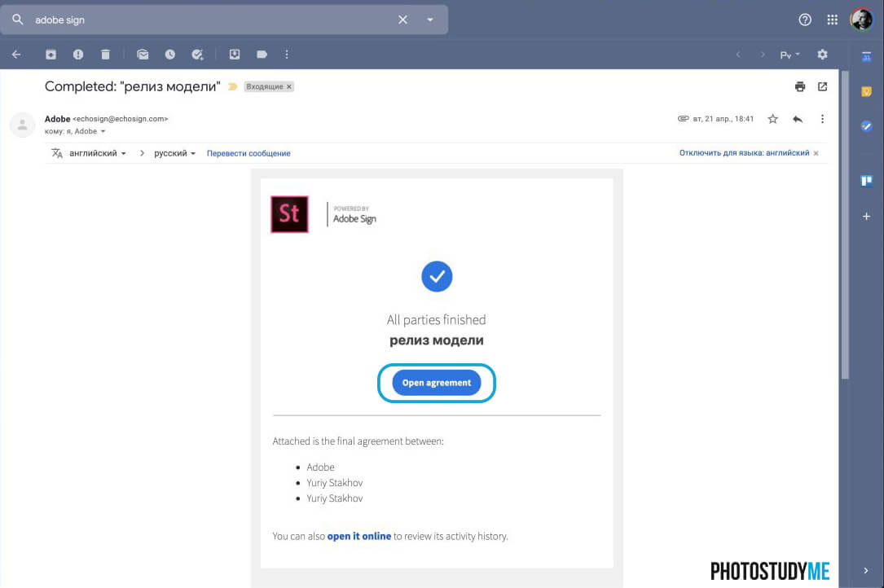Clear the 'adobe sign' search query
Screen dimensions: 884x588
(402, 20)
